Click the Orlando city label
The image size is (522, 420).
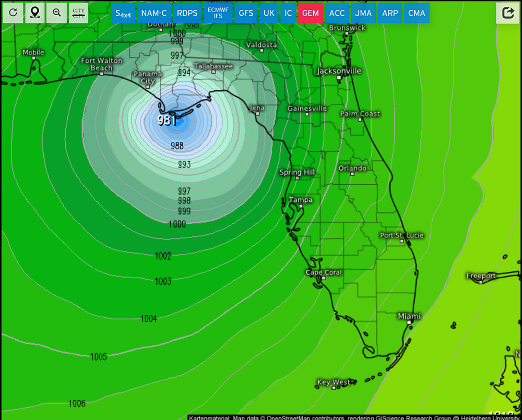[352, 169]
